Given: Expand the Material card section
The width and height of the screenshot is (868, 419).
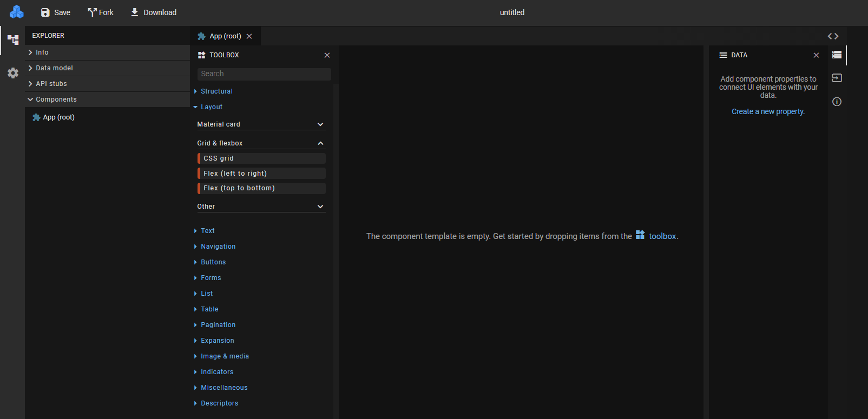Looking at the screenshot, I should click(x=320, y=124).
